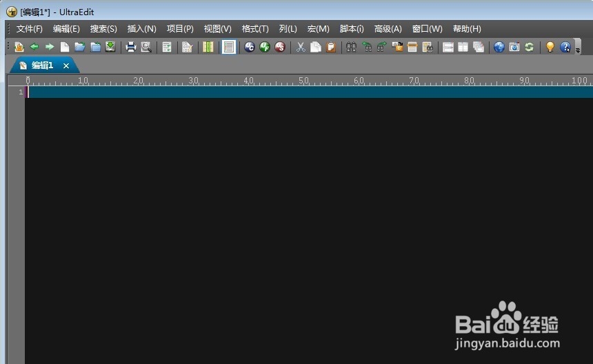Open the 帮助(H) menu
The image size is (593, 364).
click(467, 29)
